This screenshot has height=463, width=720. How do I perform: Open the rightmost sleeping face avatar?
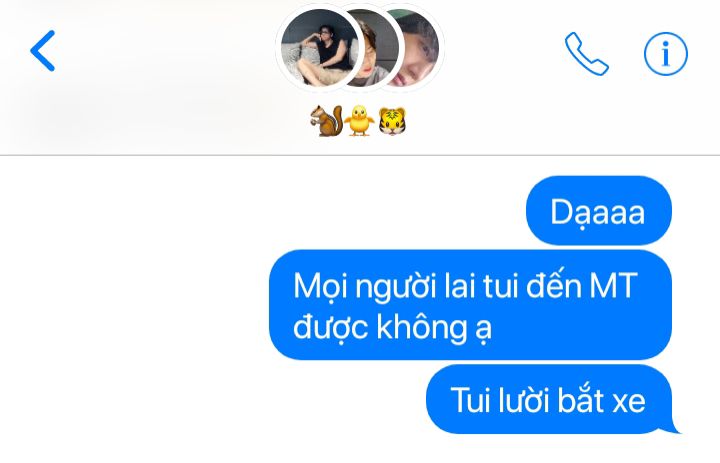419,49
